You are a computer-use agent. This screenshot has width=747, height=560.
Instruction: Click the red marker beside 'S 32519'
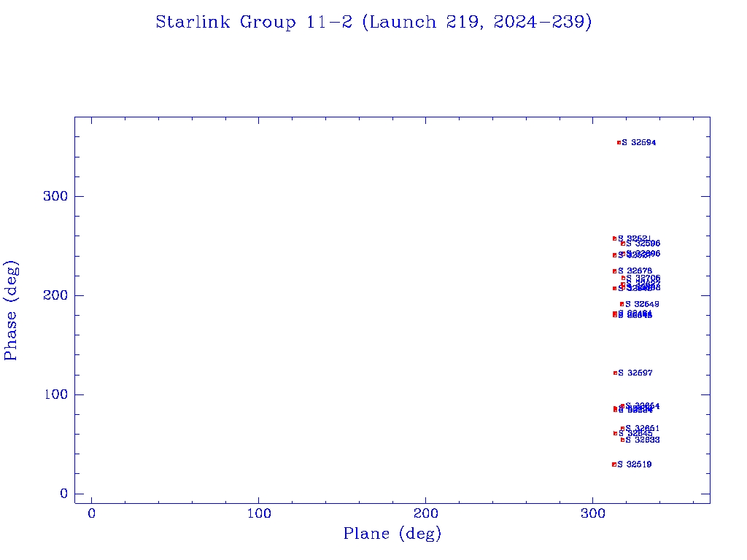click(x=614, y=464)
